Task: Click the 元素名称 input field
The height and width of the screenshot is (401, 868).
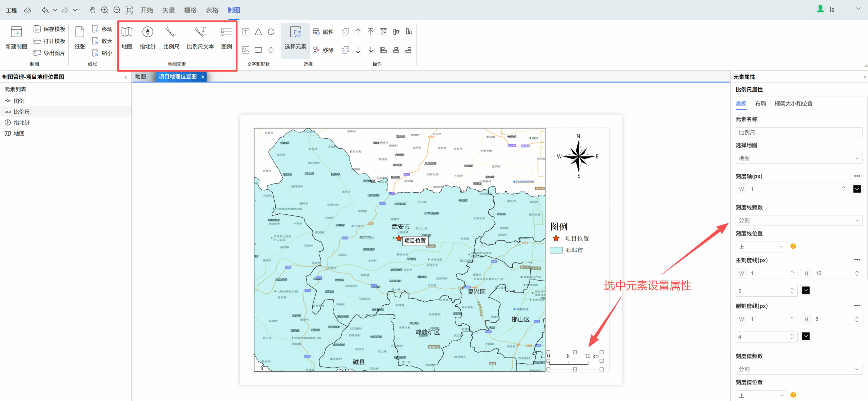Action: point(798,132)
